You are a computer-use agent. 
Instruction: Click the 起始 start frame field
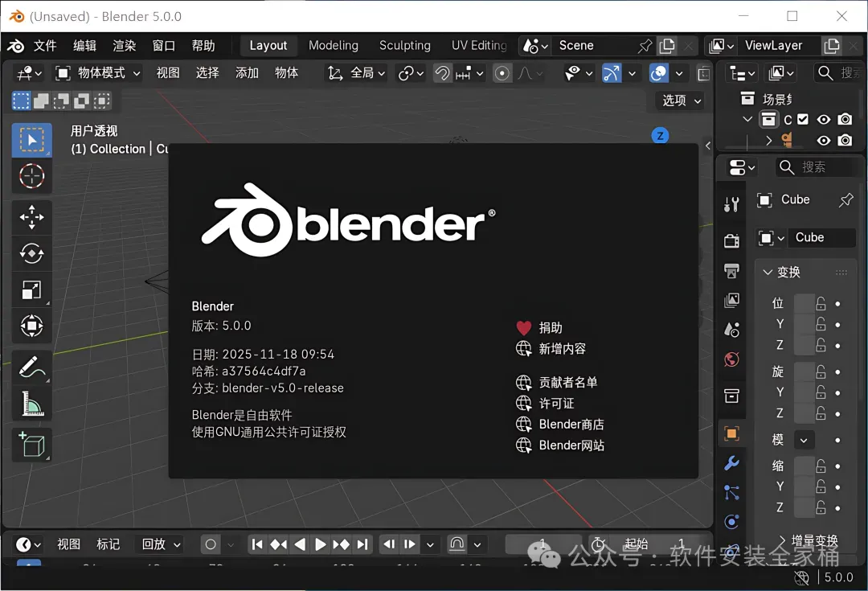click(x=656, y=544)
